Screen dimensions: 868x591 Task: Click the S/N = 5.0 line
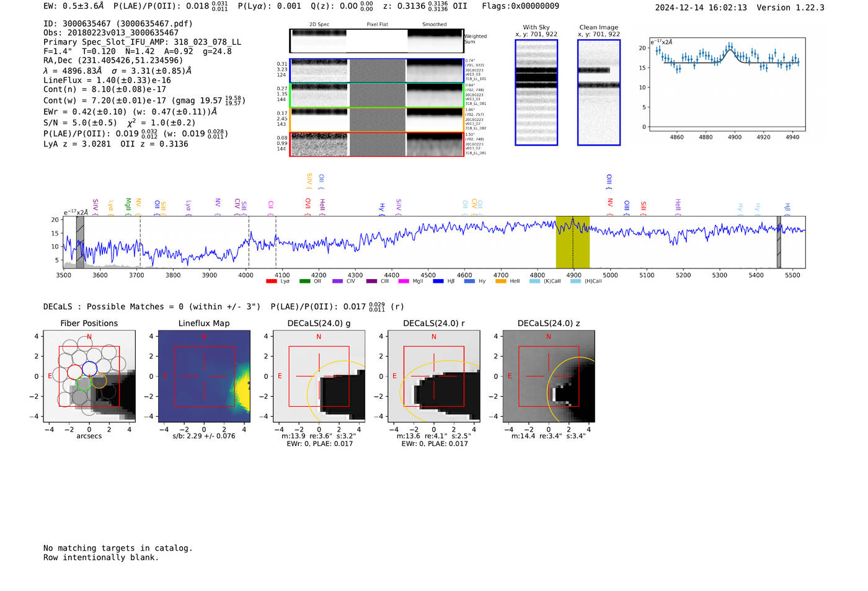click(120, 122)
